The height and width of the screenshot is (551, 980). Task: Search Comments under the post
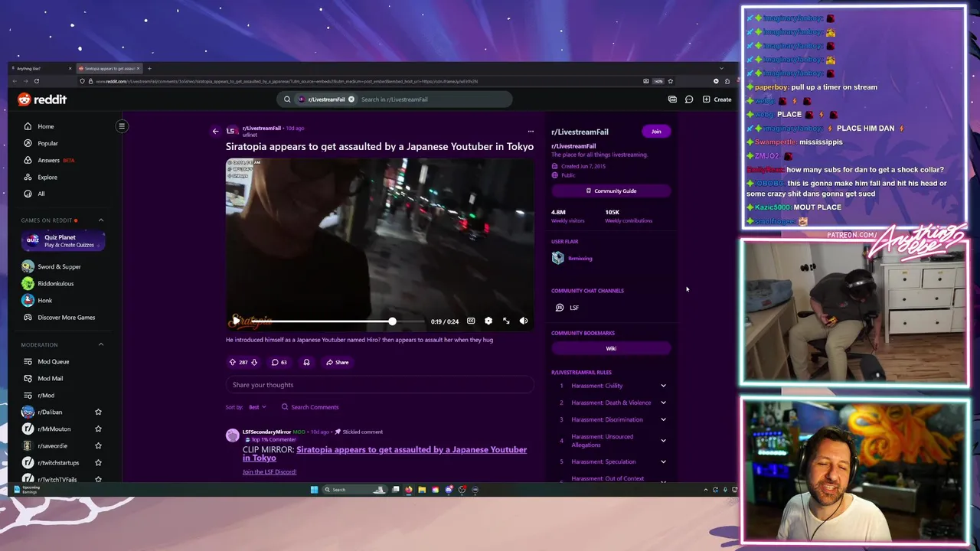click(x=310, y=407)
